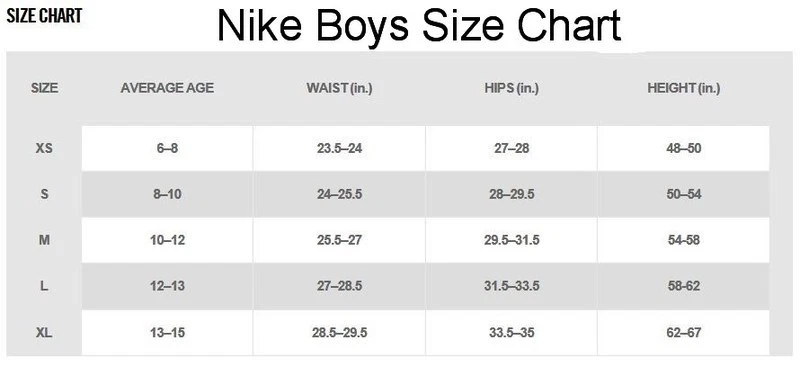Image resolution: width=800 pixels, height=367 pixels.
Task: Select the WAIST (in.) column header
Action: 339,88
